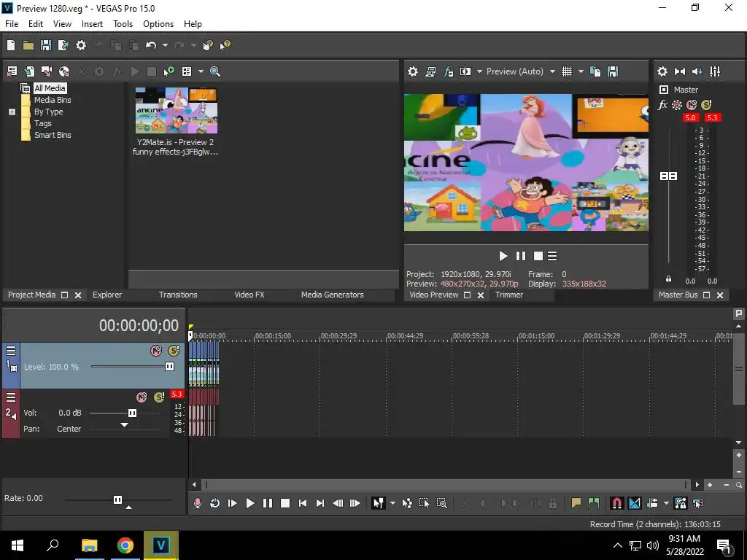This screenshot has height=560, width=747.
Task: Click the Interactive Tutorials icon
Action: (x=207, y=45)
